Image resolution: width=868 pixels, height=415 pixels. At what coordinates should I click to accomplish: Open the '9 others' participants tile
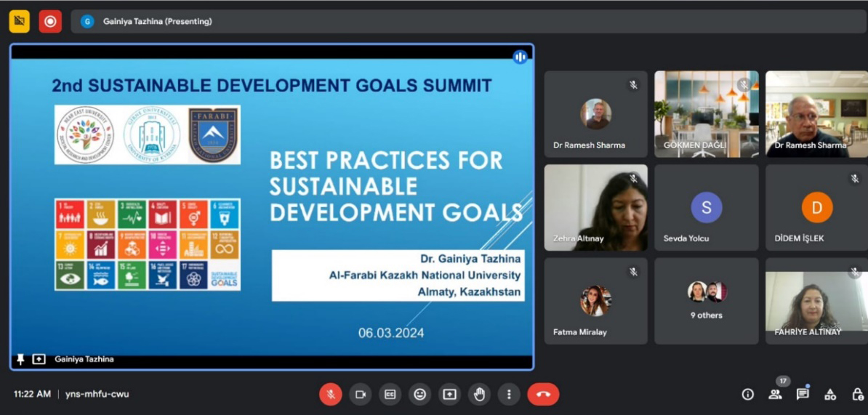[707, 301]
